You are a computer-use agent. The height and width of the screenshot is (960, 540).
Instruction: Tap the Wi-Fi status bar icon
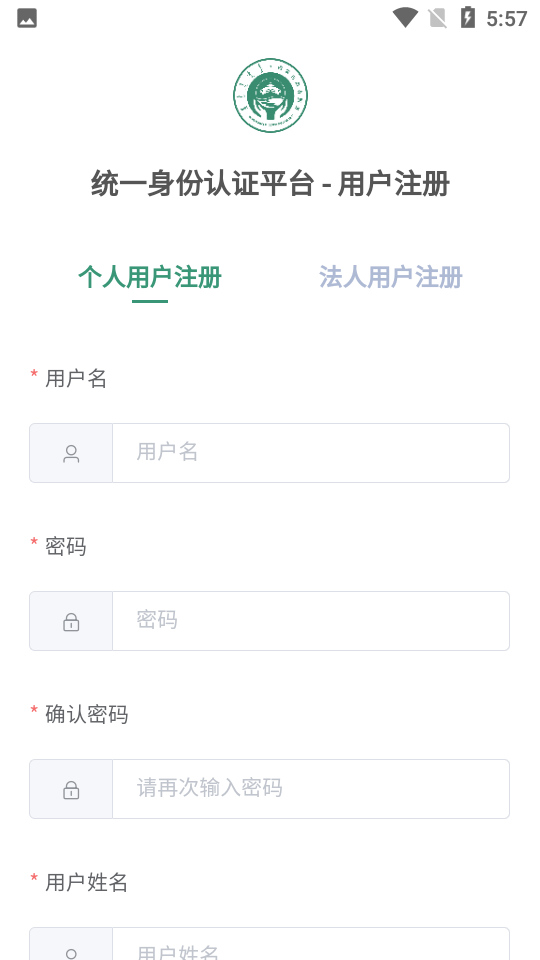tap(405, 18)
